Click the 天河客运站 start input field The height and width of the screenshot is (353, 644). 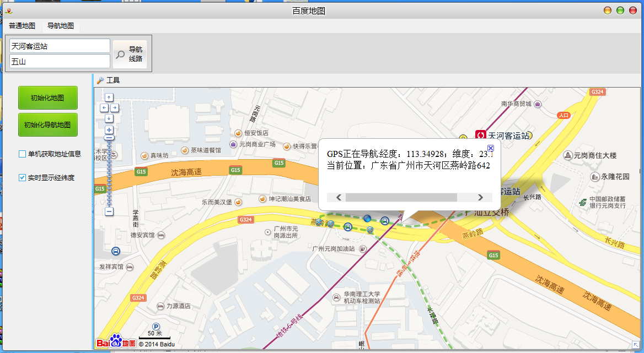point(60,46)
